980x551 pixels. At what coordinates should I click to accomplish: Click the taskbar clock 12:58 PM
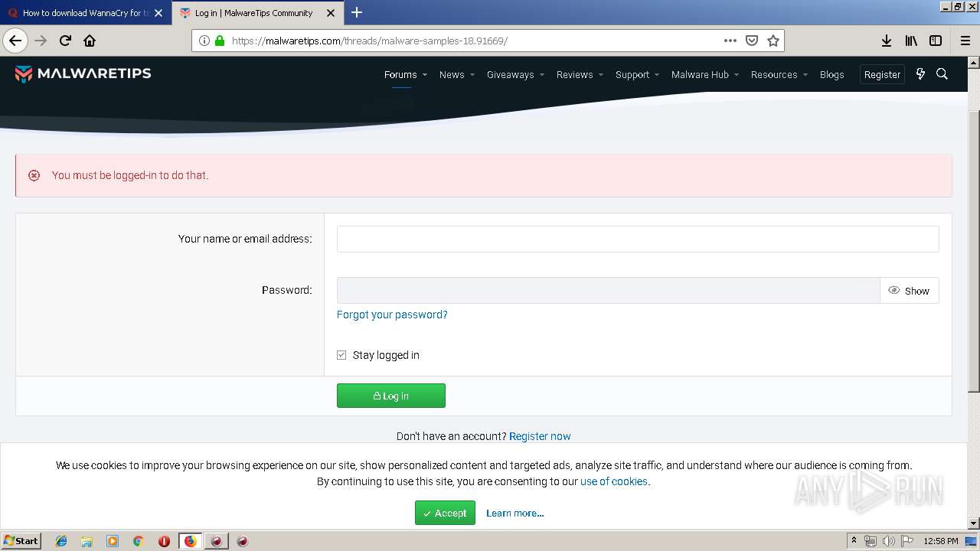click(x=941, y=541)
